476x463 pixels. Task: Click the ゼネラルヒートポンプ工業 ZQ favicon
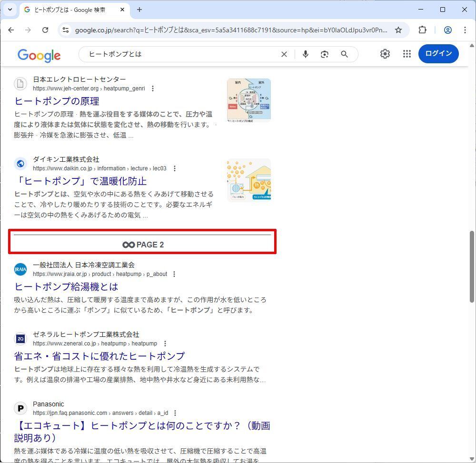click(x=20, y=339)
